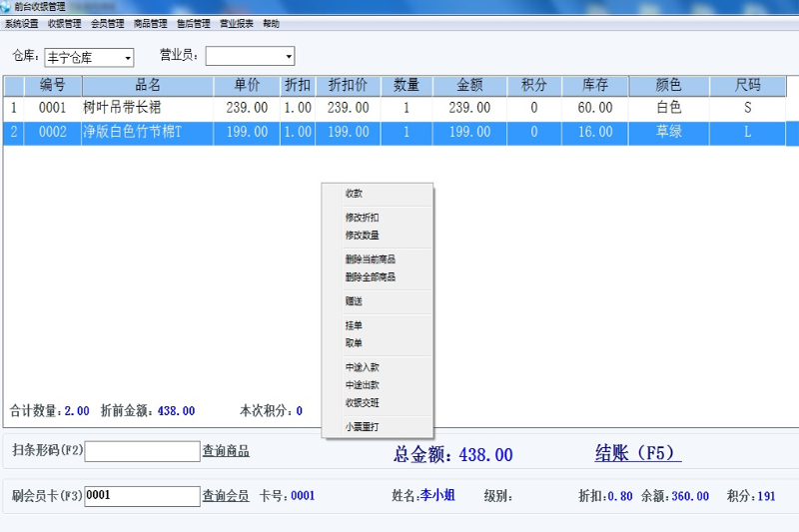Choose 收款 from the context menu
Viewport: 799px width, 532px height.
point(355,194)
